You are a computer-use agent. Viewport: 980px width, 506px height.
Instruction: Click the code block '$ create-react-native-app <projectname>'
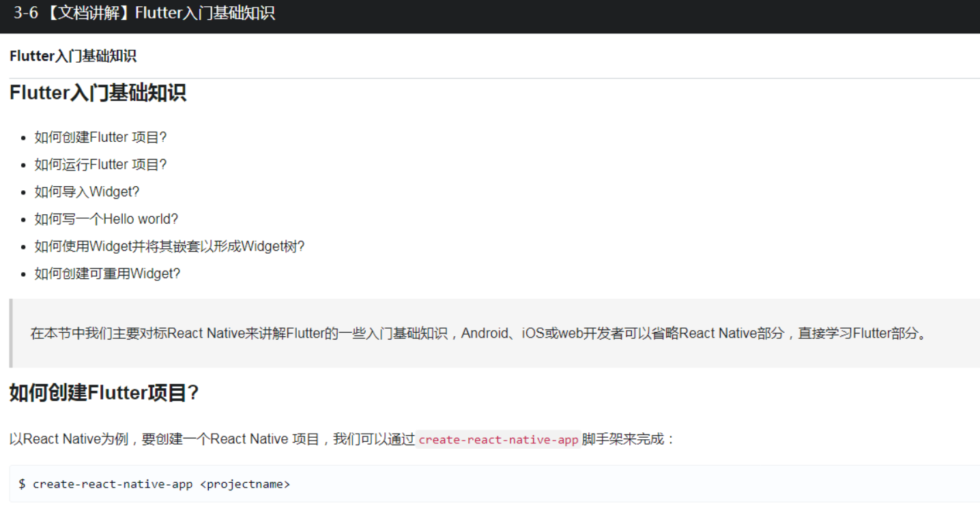pos(495,484)
